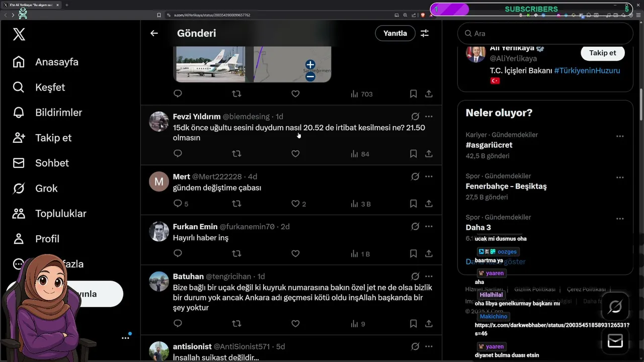Open Takip et in the sidebar
Image resolution: width=644 pixels, height=362 pixels.
click(42, 138)
